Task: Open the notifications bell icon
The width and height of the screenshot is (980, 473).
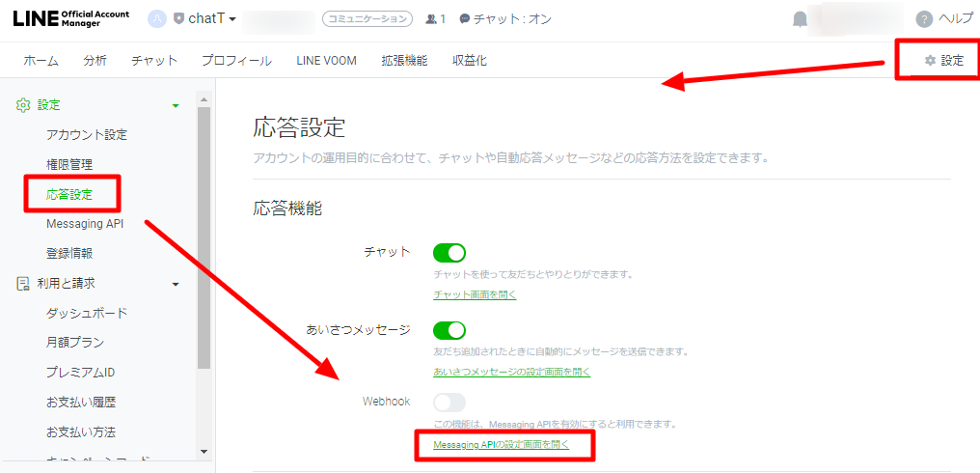Action: tap(800, 19)
